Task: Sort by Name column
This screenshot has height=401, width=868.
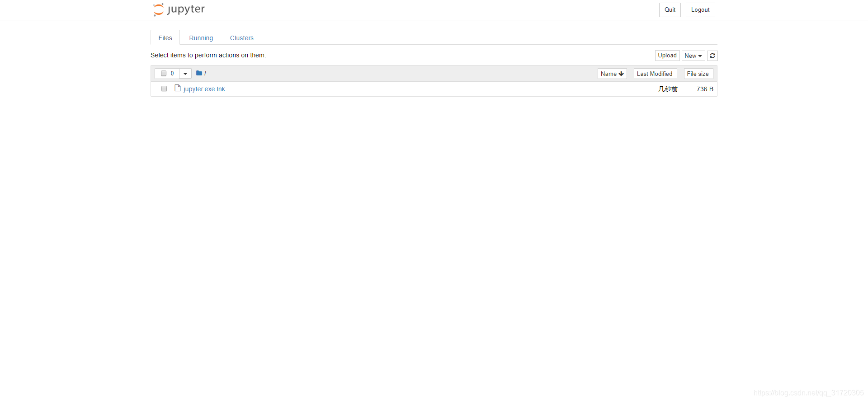Action: pyautogui.click(x=612, y=74)
